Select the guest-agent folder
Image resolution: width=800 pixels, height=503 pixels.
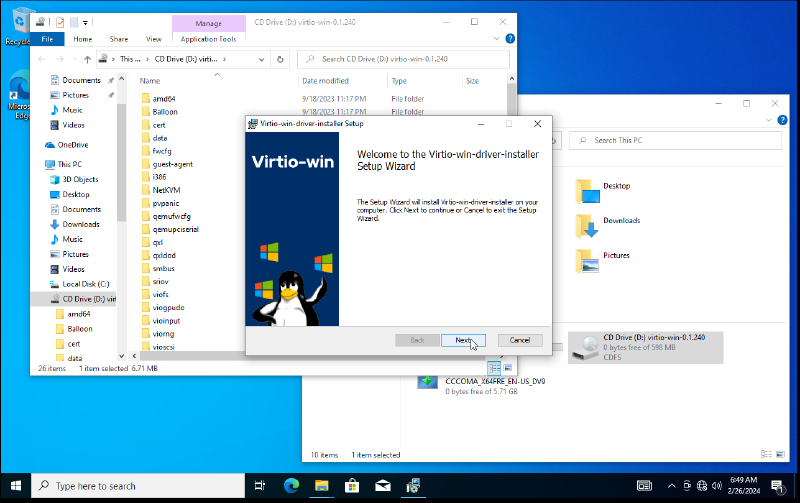172,164
